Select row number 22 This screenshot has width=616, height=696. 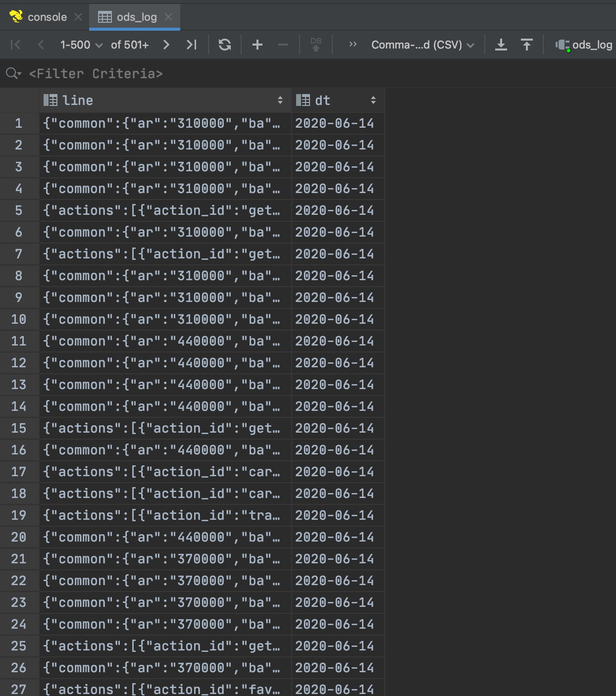[x=19, y=581]
